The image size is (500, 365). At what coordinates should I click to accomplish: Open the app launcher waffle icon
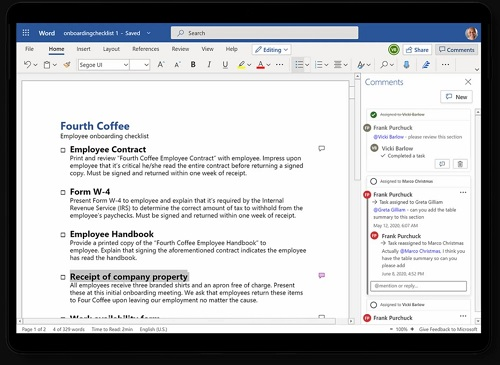click(26, 33)
